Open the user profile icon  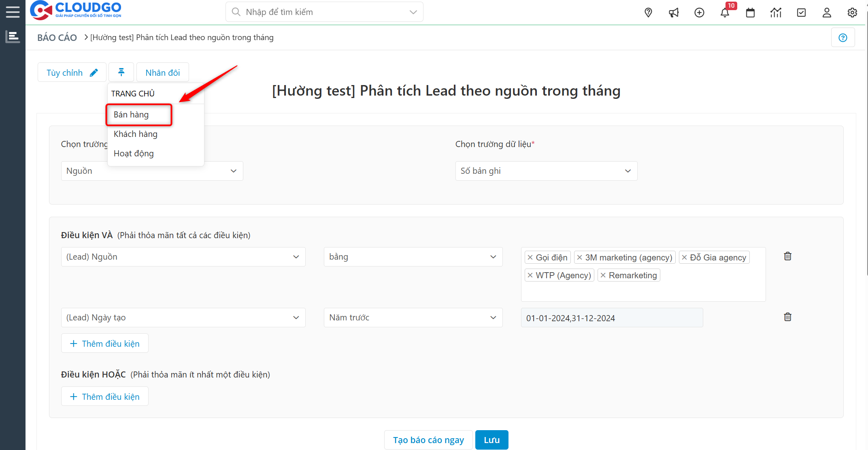coord(827,12)
